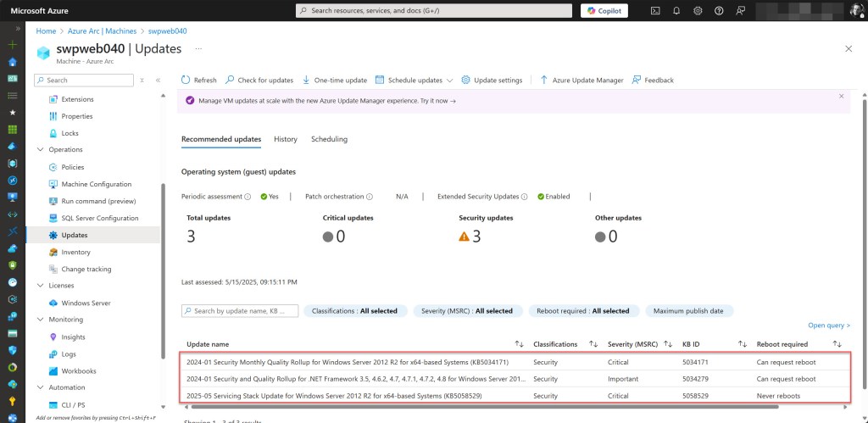
Task: Open the Copilot button
Action: [x=604, y=11]
